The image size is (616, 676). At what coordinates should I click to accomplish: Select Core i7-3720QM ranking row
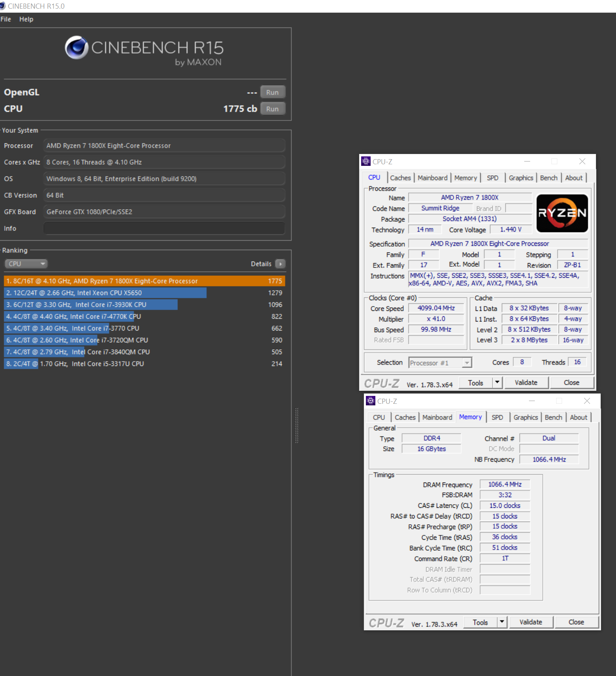click(145, 340)
